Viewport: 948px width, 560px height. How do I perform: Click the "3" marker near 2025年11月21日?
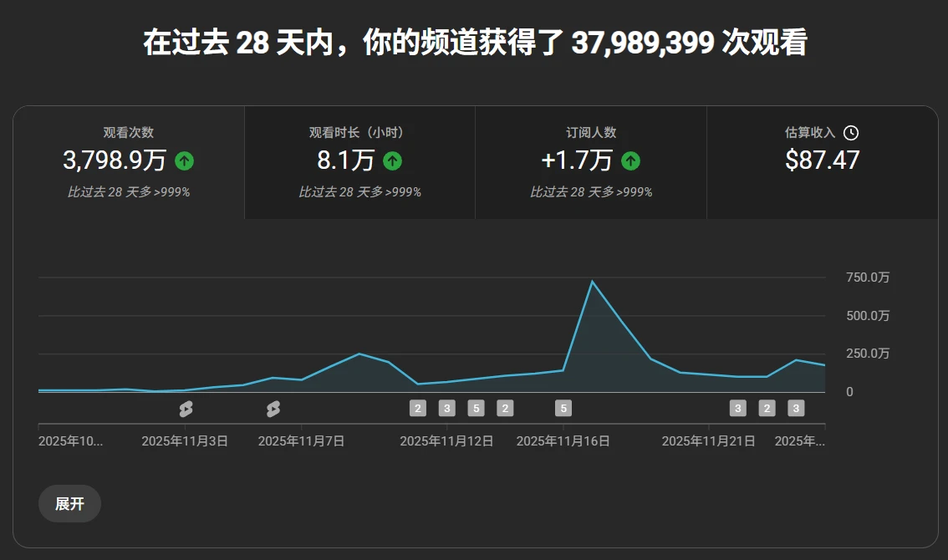[738, 408]
